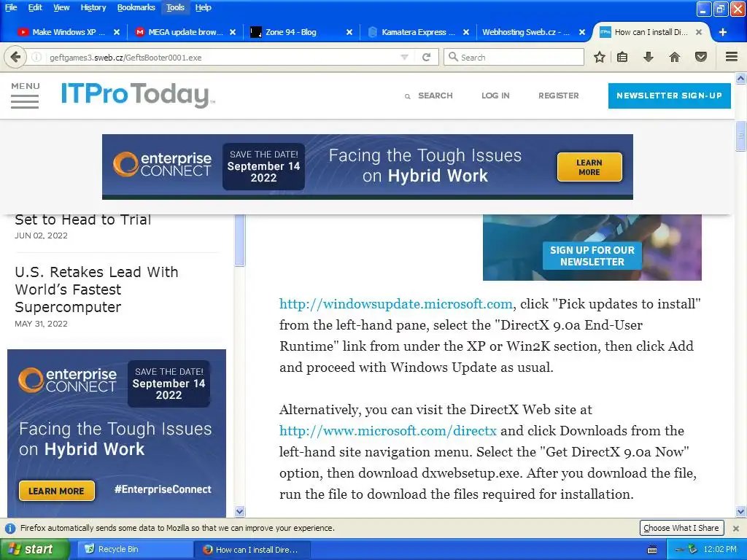Open the Tools menu

coord(175,7)
